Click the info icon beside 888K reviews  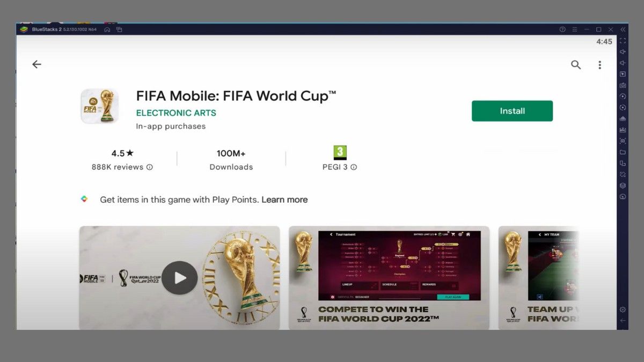click(x=150, y=167)
